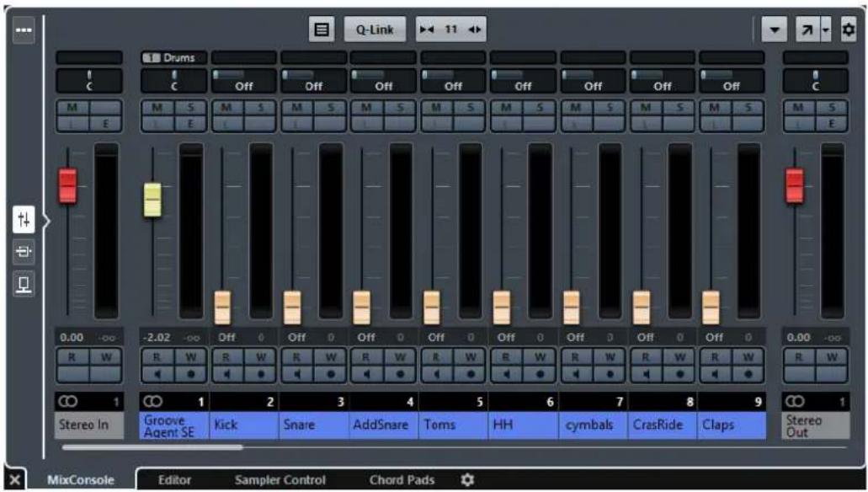Screen dimensions: 868x492
Task: Toggle record enable dot on Snare channel
Action: pos(331,374)
